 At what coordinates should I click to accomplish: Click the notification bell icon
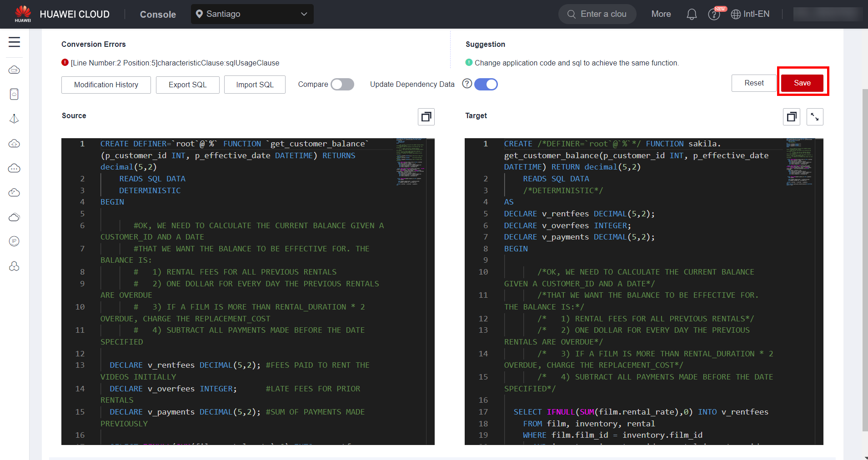[x=691, y=15]
